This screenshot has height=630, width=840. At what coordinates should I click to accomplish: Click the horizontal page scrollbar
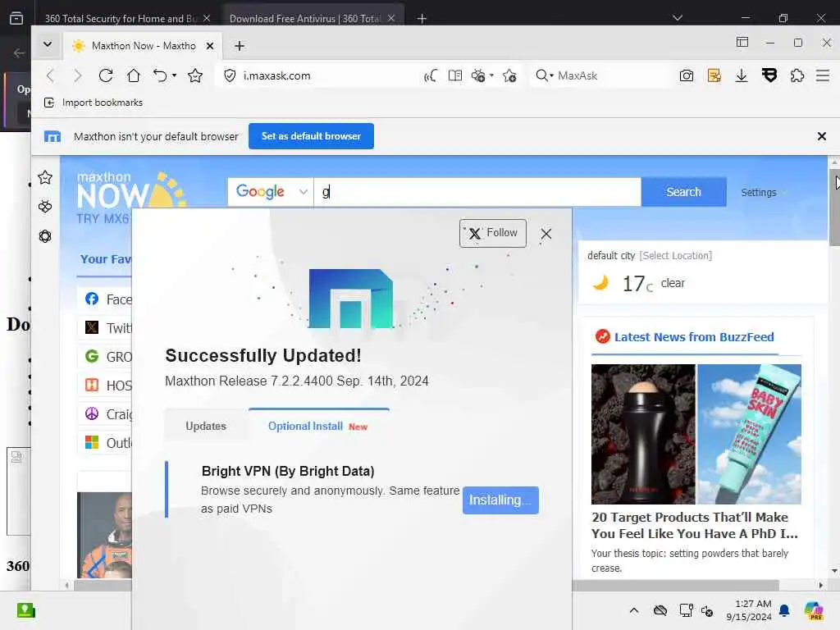[x=426, y=585]
